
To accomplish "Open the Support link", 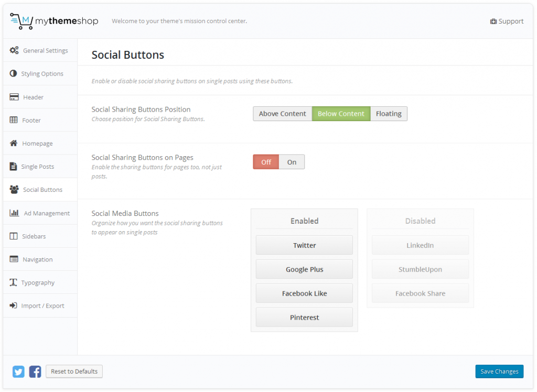I will pyautogui.click(x=507, y=21).
